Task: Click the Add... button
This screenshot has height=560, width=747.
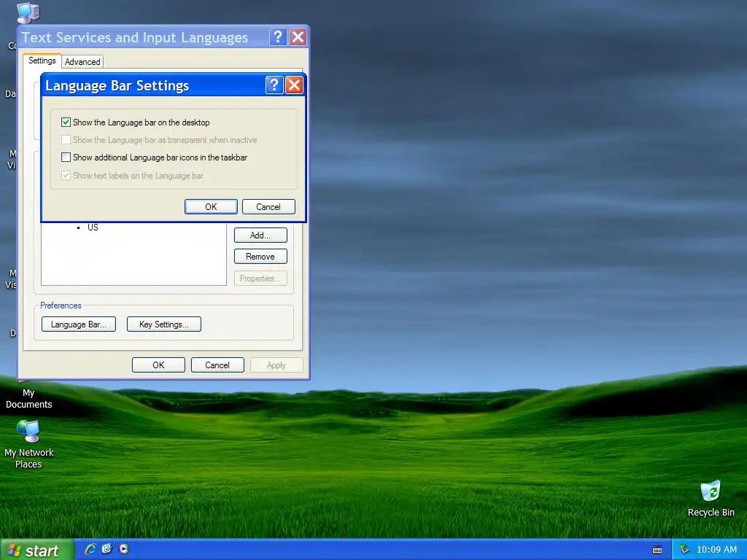Action: point(260,236)
